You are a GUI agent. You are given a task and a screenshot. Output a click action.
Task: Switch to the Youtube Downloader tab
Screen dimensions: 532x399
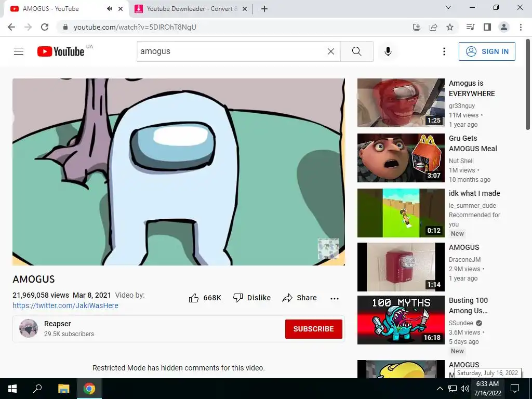[x=192, y=9]
